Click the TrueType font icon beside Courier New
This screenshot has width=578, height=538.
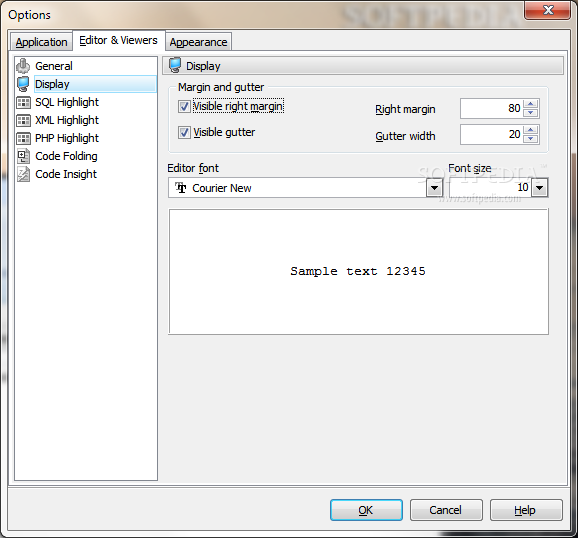pos(180,188)
